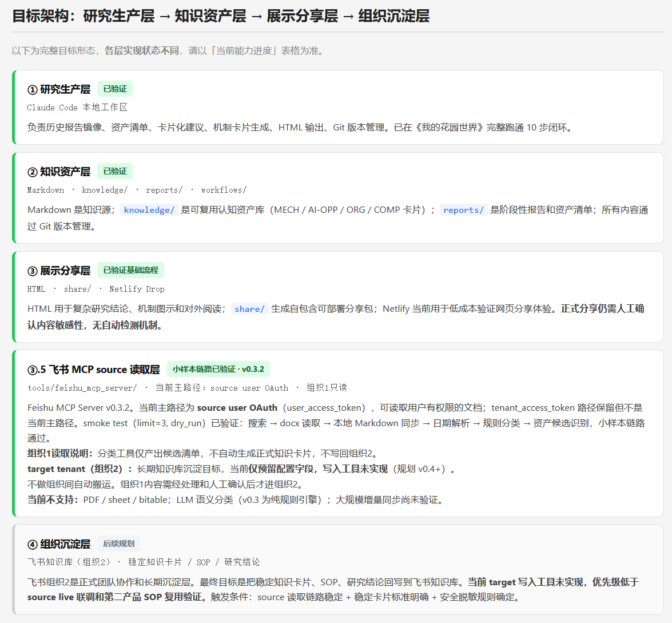The width and height of the screenshot is (672, 623).
Task: Click the ④ 组织沉淀层 card title
Action: pyautogui.click(x=59, y=544)
